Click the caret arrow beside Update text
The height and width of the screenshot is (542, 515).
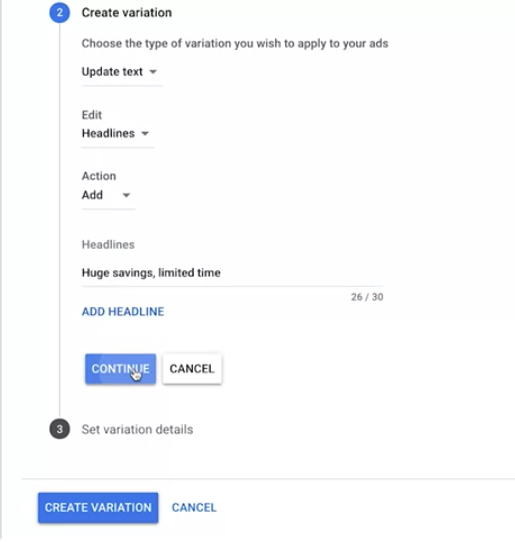[153, 72]
